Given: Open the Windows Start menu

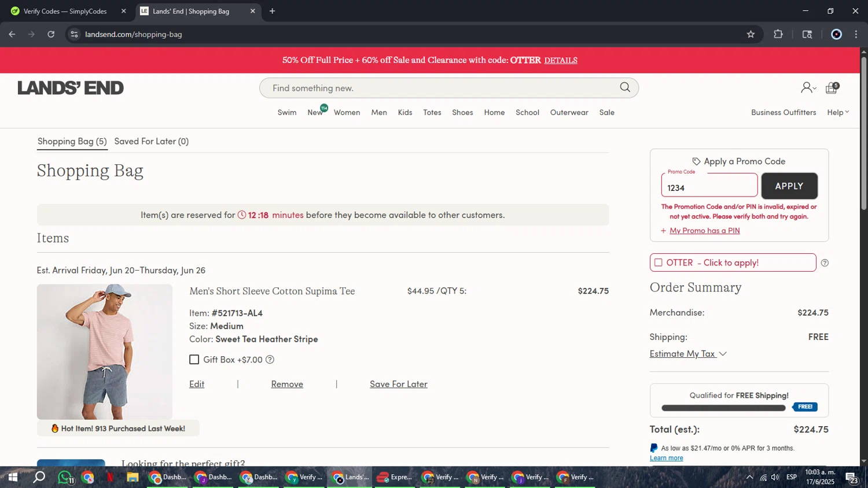Looking at the screenshot, I should (13, 478).
